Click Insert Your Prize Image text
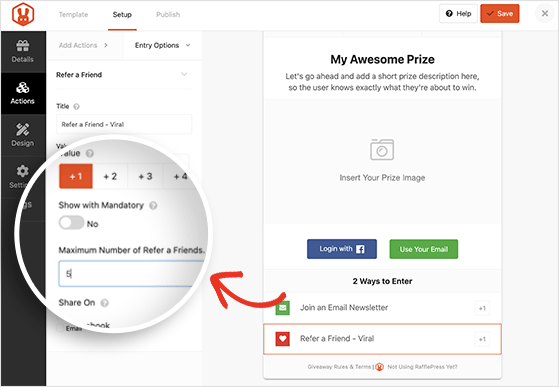 click(382, 177)
